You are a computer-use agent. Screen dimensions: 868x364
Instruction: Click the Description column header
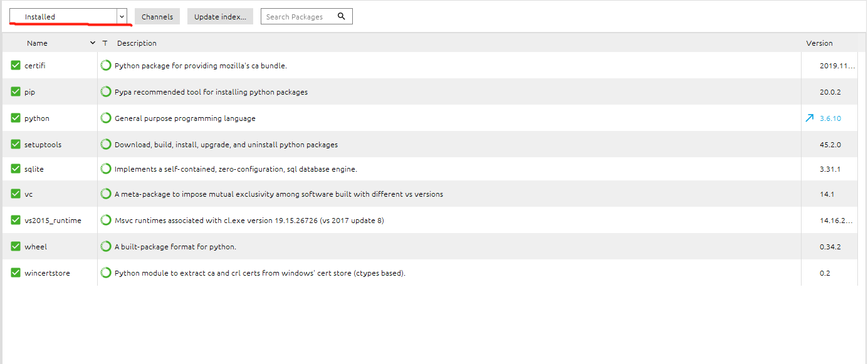[x=137, y=43]
